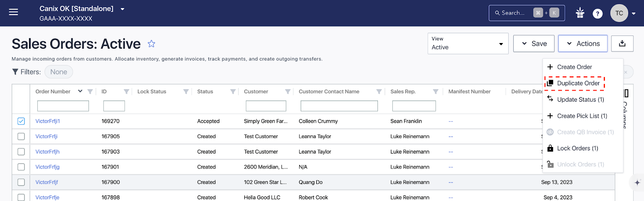Open the Canix OK facility switcher dropdown
Viewport: 644px width, 201px height.
point(122,9)
